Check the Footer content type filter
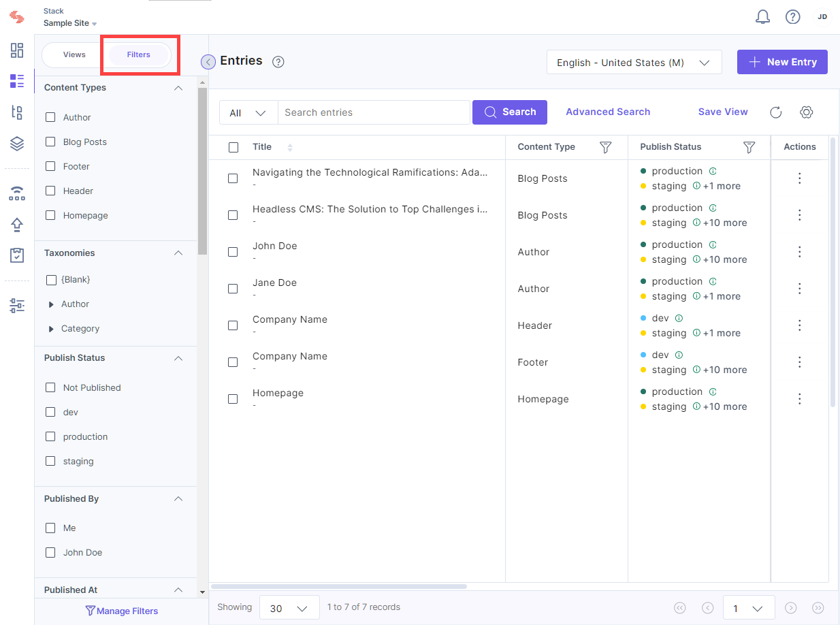 50,166
